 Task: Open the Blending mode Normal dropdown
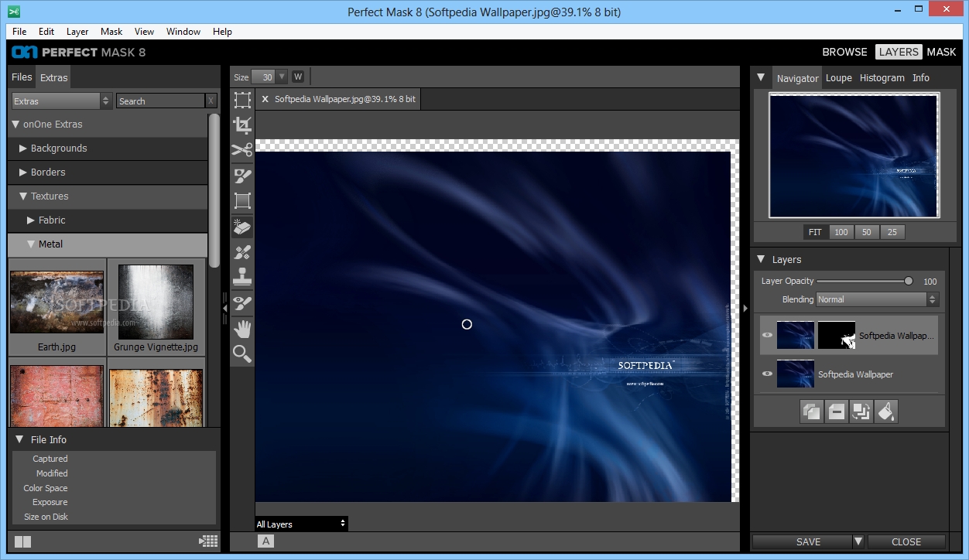[x=877, y=299]
